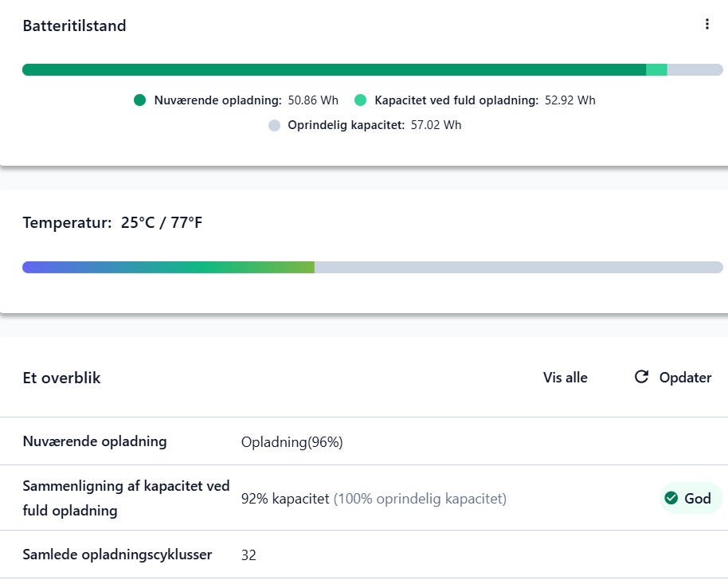
Task: Select the Samlede opladningscyklusser row label
Action: click(117, 555)
